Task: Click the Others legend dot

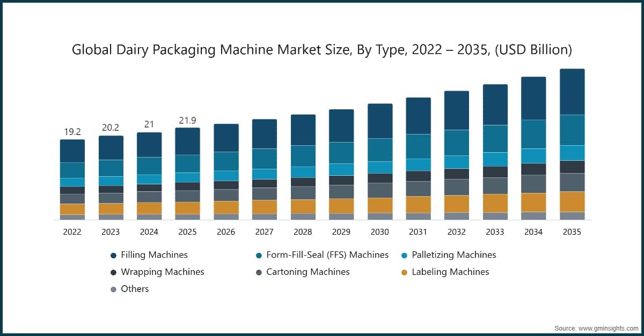Action: 112,289
